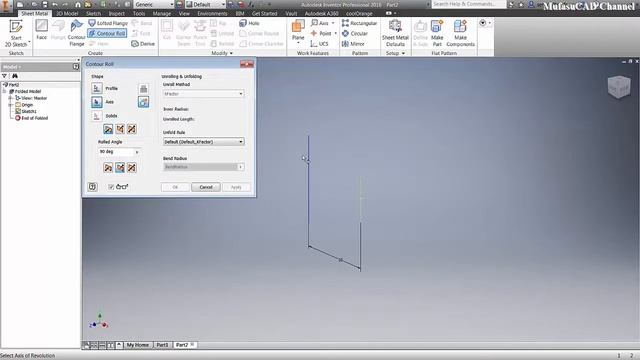Open the My Home document tab
The height and width of the screenshot is (360, 640).
(138, 345)
